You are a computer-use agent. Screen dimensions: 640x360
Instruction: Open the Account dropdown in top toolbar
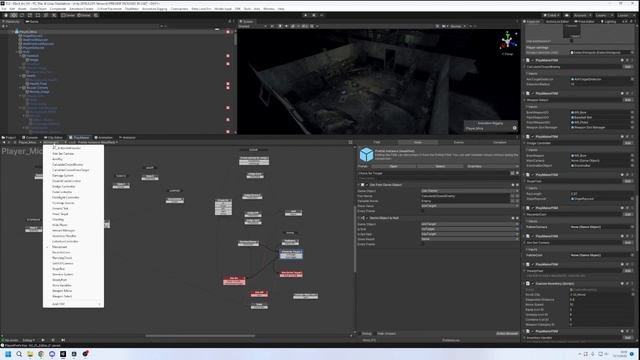pos(582,15)
